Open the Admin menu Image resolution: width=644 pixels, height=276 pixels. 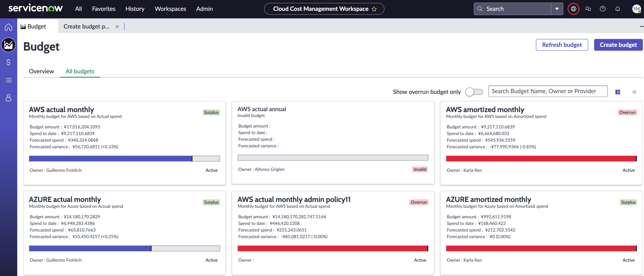205,9
